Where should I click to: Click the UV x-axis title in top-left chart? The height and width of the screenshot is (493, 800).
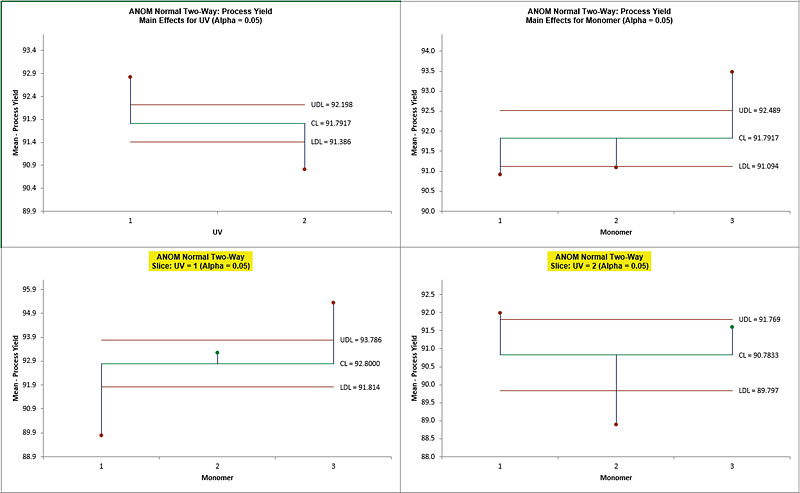point(217,232)
